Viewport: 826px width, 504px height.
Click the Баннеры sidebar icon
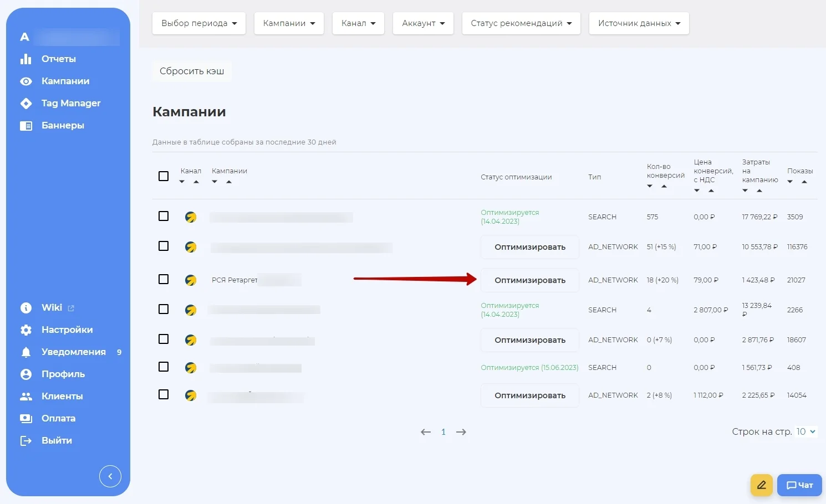(x=26, y=126)
